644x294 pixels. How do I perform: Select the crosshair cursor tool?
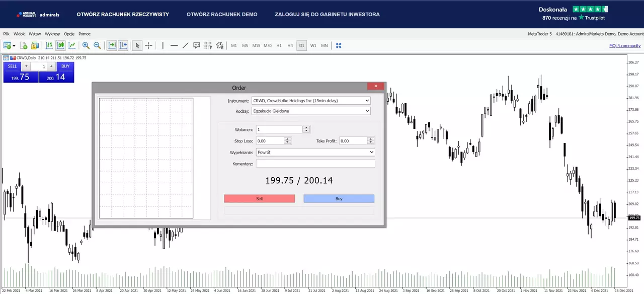[148, 45]
